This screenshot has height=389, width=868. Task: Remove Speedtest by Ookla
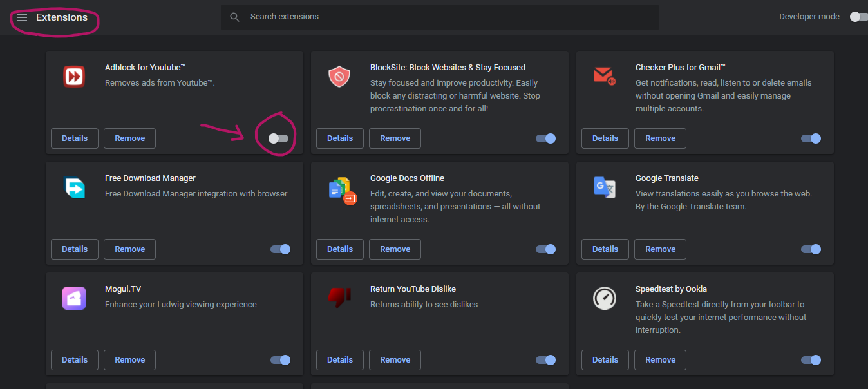[661, 360]
